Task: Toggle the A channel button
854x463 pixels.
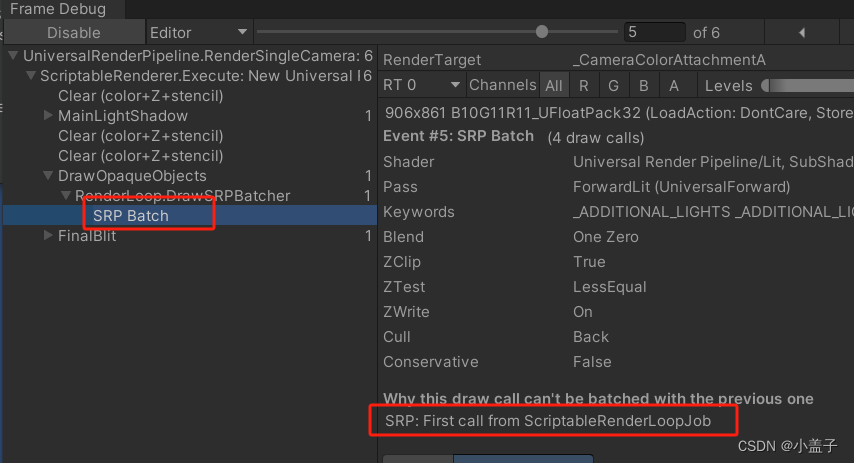Action: click(x=674, y=86)
